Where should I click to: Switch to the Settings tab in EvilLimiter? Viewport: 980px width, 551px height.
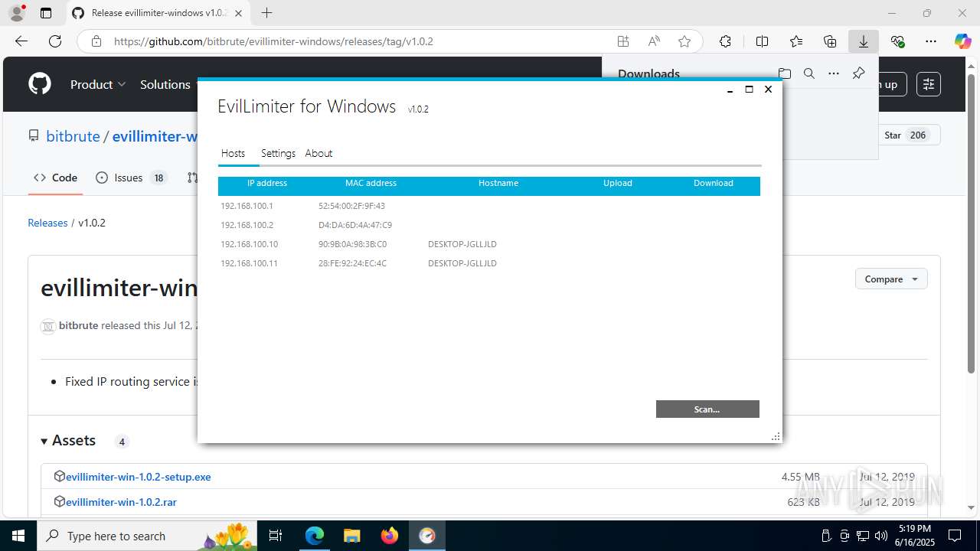pyautogui.click(x=278, y=153)
